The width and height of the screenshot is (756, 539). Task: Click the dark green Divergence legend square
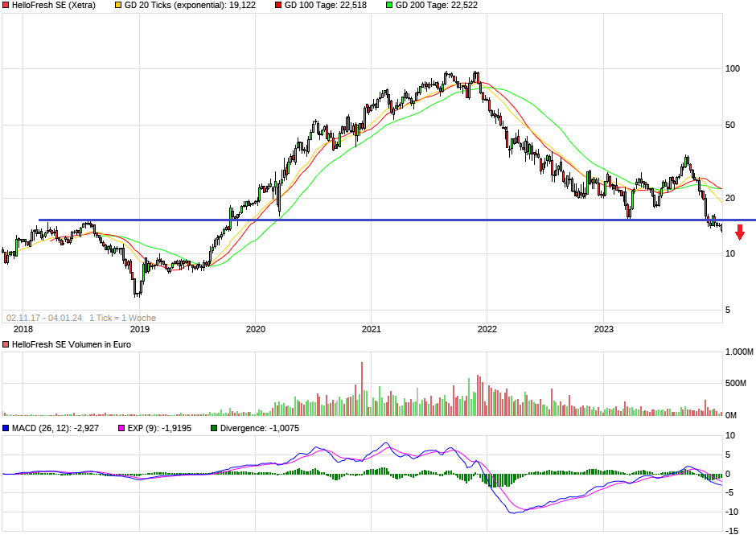click(x=214, y=428)
